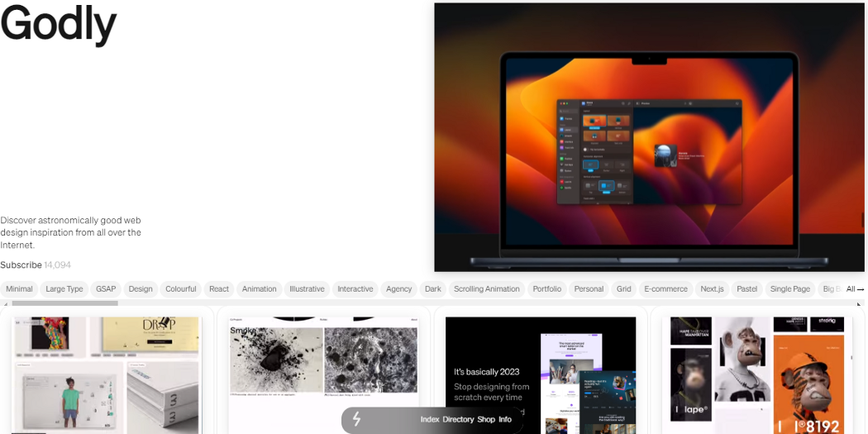Choose the Grid tag
Image resolution: width=868 pixels, height=434 pixels.
(x=624, y=289)
